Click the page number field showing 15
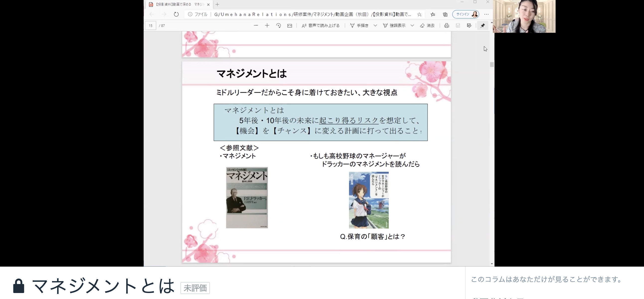The width and height of the screenshot is (644, 299). click(x=151, y=25)
